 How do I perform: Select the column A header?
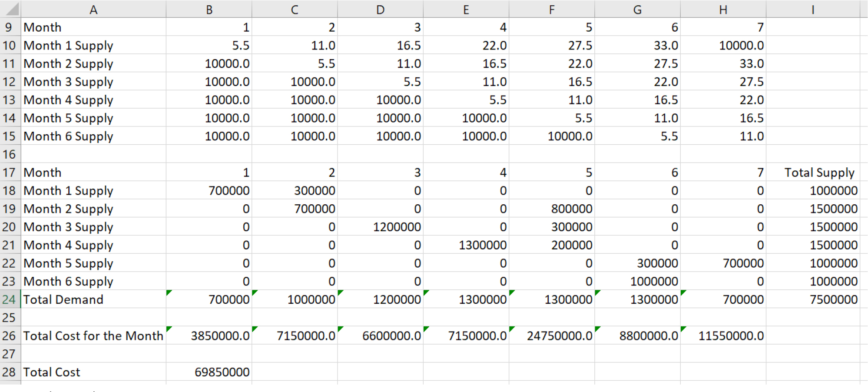coord(93,9)
